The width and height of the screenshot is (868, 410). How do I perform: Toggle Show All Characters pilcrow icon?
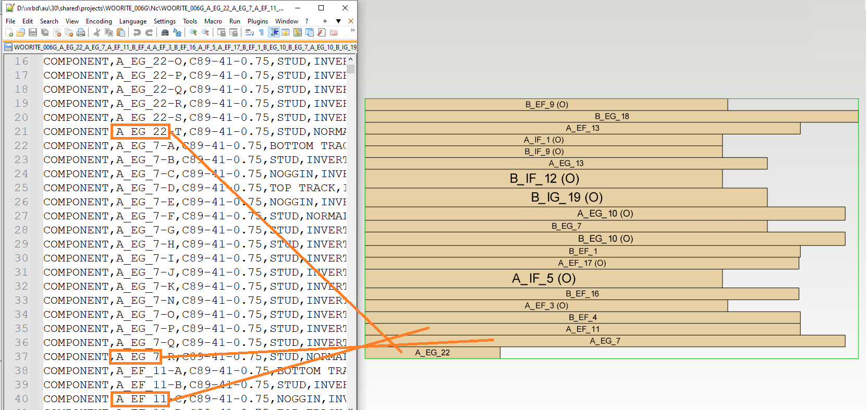(x=261, y=33)
